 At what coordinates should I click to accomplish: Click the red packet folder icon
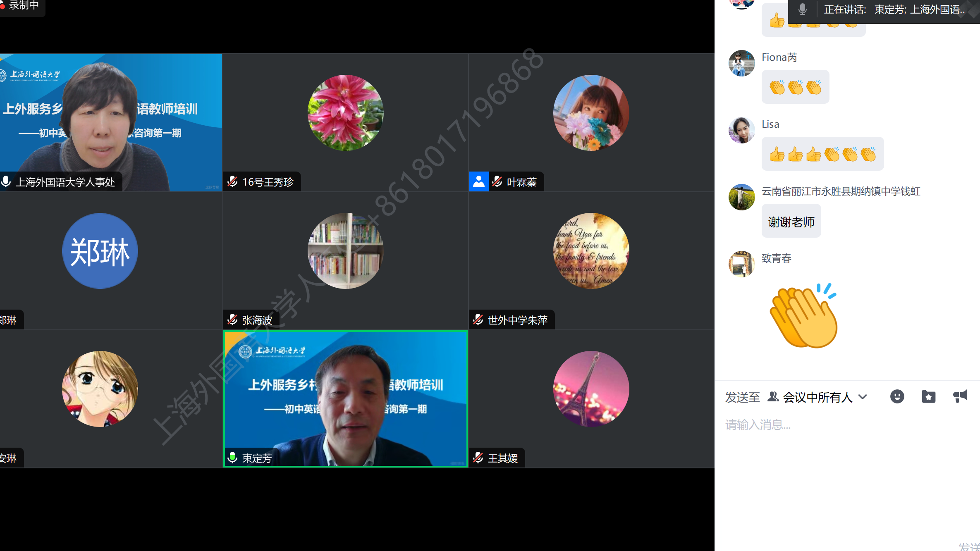click(928, 397)
